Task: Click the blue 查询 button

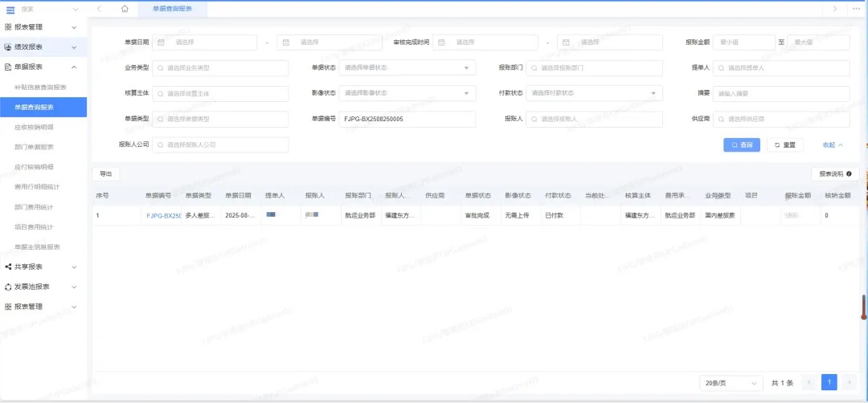Action: (742, 145)
